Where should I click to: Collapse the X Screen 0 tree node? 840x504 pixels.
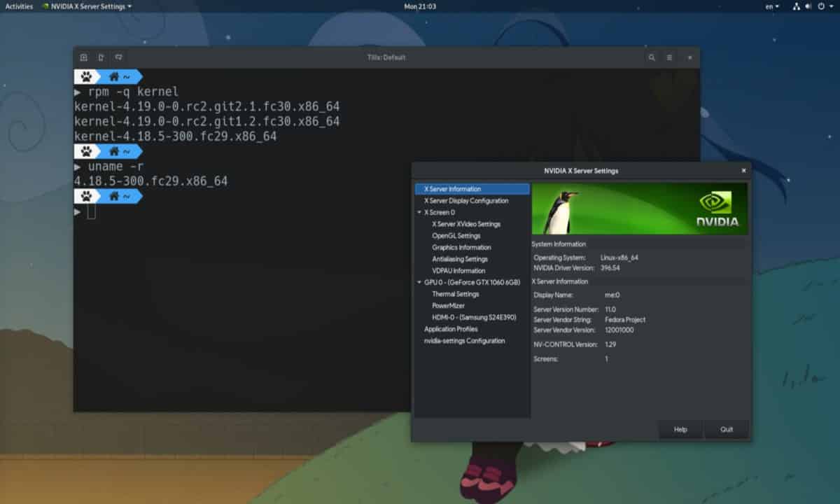coord(419,212)
